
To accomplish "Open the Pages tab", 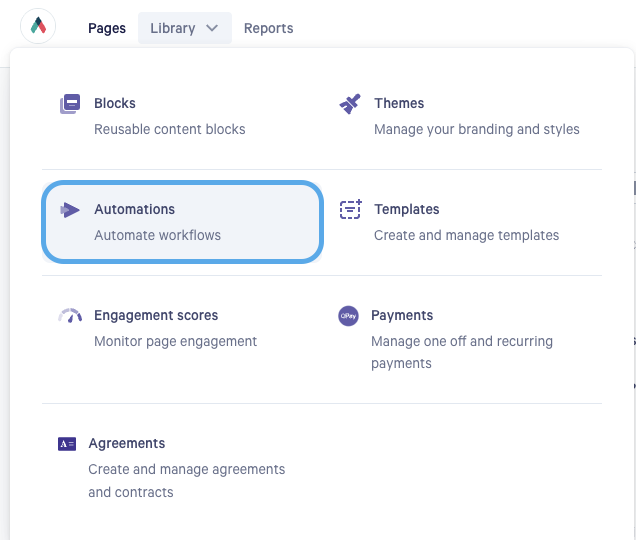I will coord(107,28).
